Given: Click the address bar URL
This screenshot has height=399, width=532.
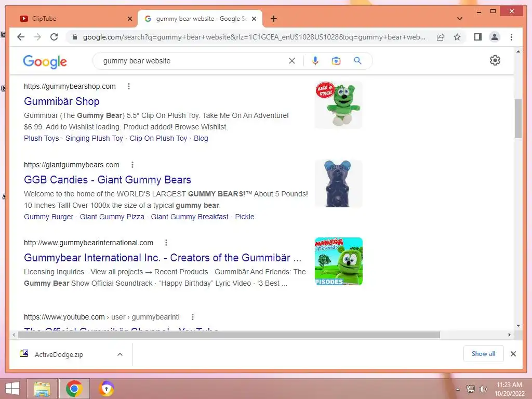Looking at the screenshot, I should [254, 37].
